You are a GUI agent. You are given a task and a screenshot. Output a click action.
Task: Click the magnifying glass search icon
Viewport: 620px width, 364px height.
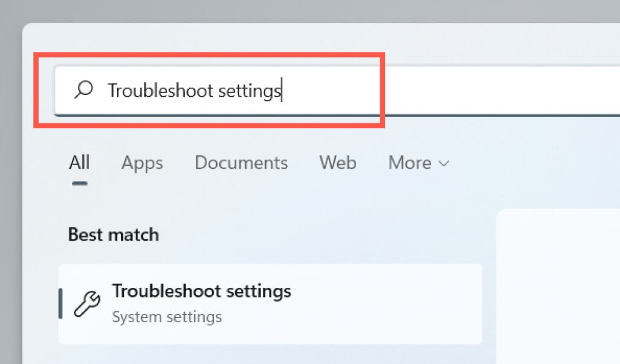tap(83, 90)
